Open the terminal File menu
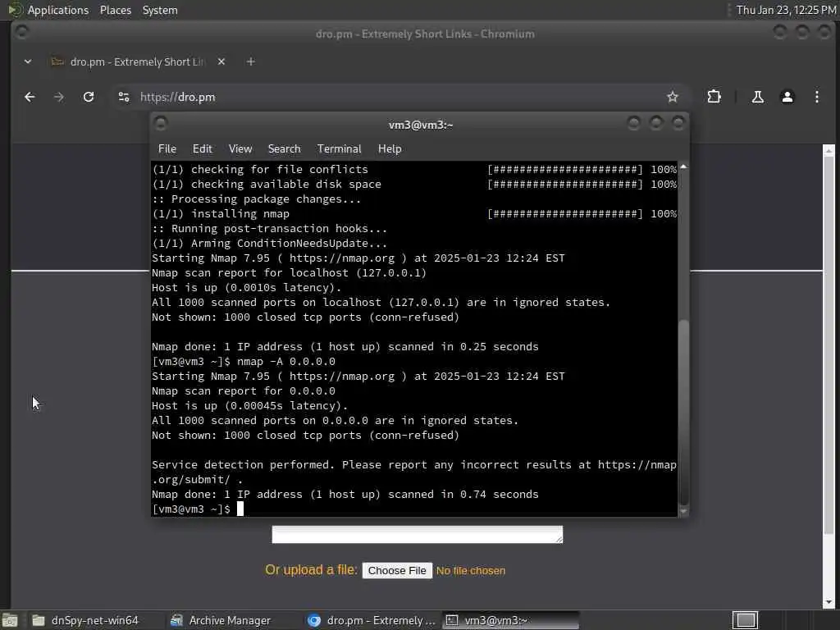840x630 pixels. (x=167, y=149)
